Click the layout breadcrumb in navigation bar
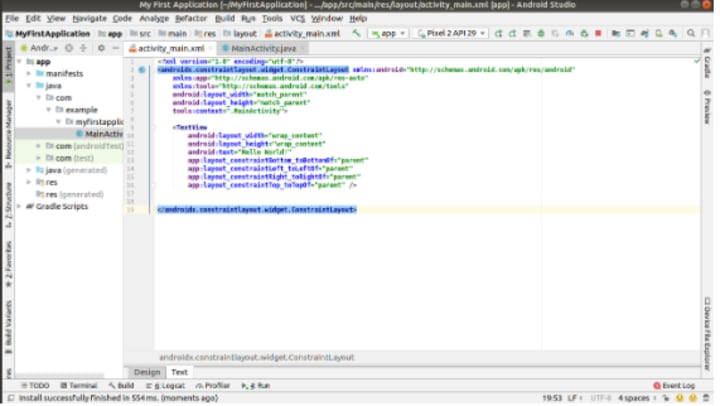 tap(240, 34)
